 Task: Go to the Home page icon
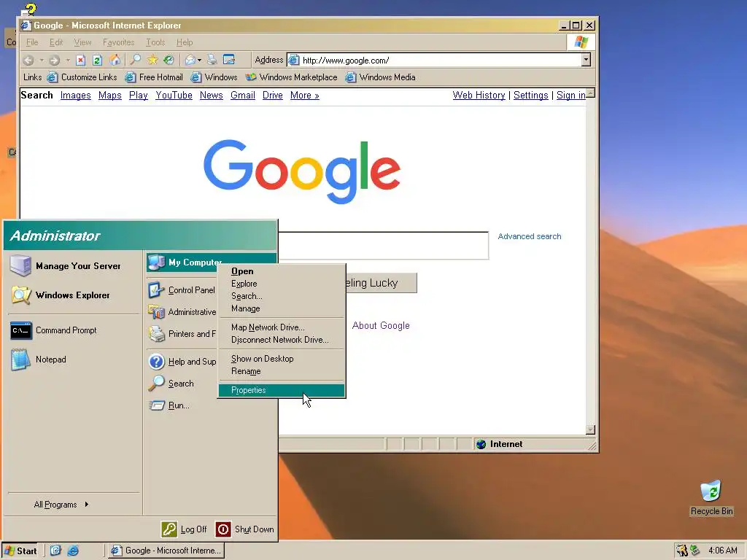[115, 60]
